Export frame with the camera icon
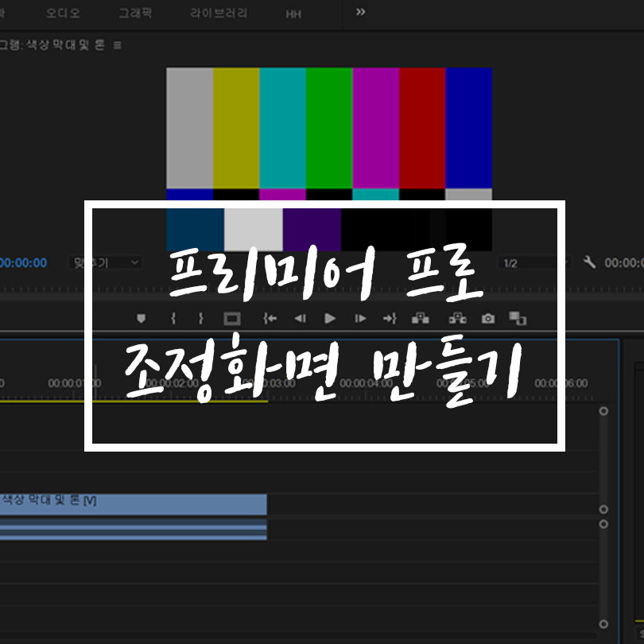This screenshot has height=644, width=644. coord(488,319)
